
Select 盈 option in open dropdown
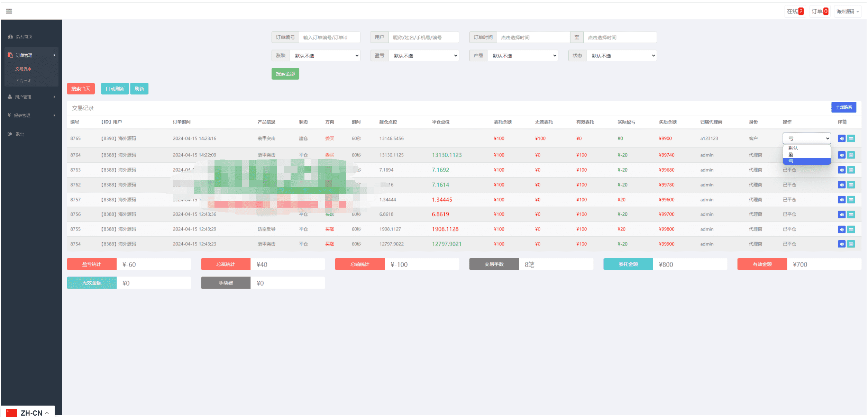[x=806, y=155]
